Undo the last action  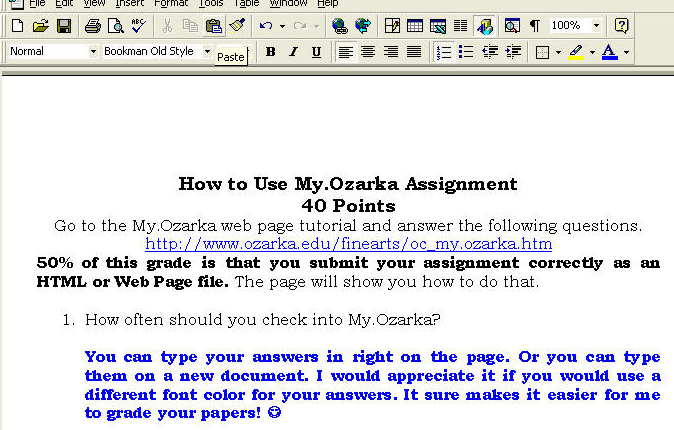(x=266, y=26)
